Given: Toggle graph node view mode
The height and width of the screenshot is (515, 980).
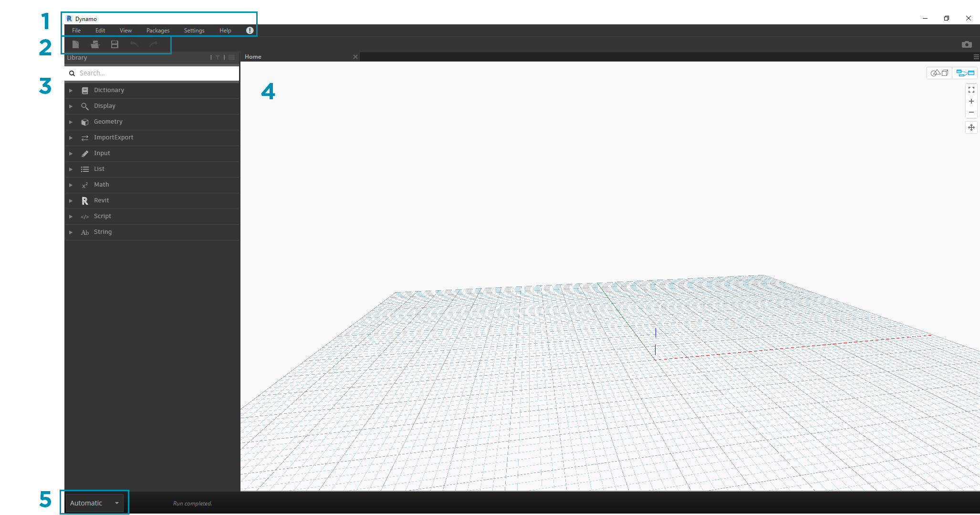Looking at the screenshot, I should (x=965, y=73).
